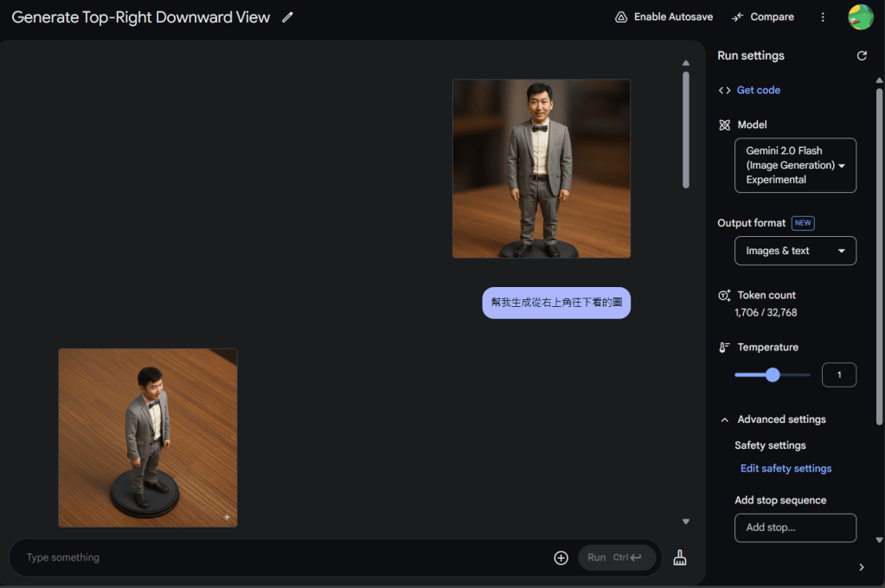This screenshot has width=885, height=588.
Task: Click the pencil icon to edit prompt title
Action: (x=288, y=17)
